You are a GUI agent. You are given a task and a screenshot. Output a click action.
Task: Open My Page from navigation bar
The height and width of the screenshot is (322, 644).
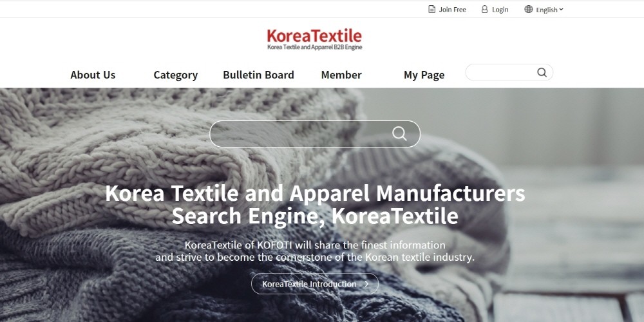tap(424, 75)
